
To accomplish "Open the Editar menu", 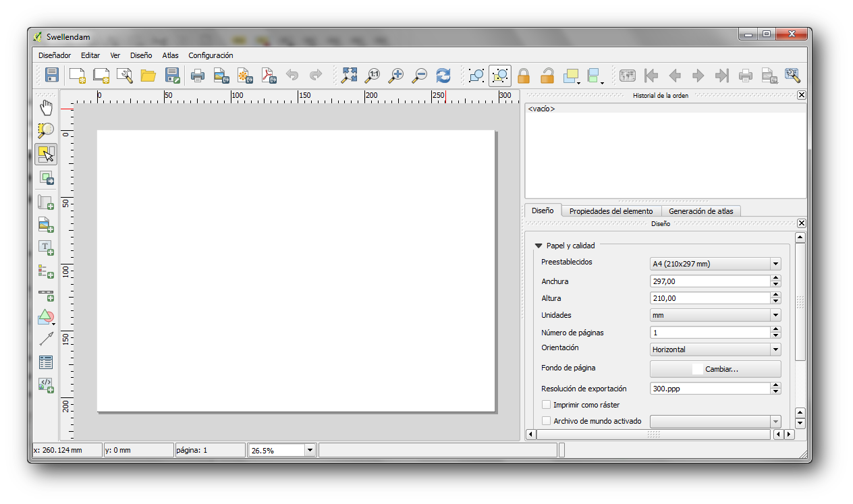I will click(90, 55).
